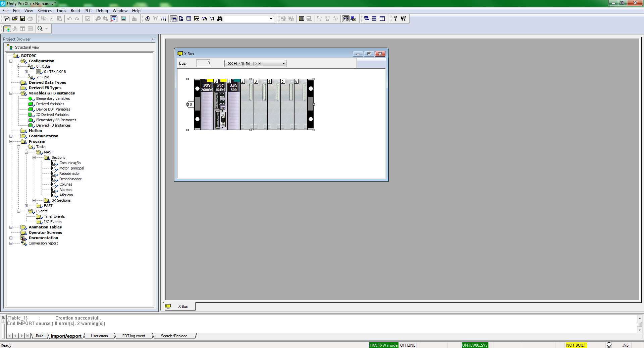Close the X Bus window
This screenshot has width=644, height=348.
[x=380, y=54]
